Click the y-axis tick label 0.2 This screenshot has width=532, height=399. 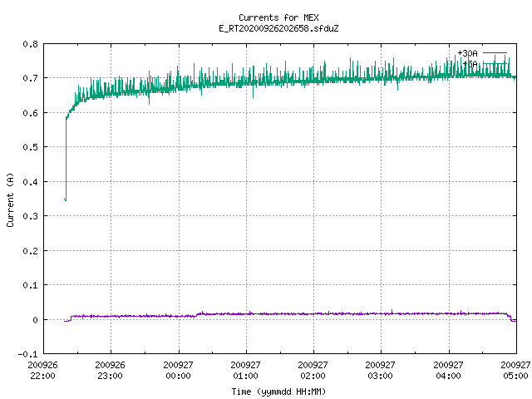point(30,251)
